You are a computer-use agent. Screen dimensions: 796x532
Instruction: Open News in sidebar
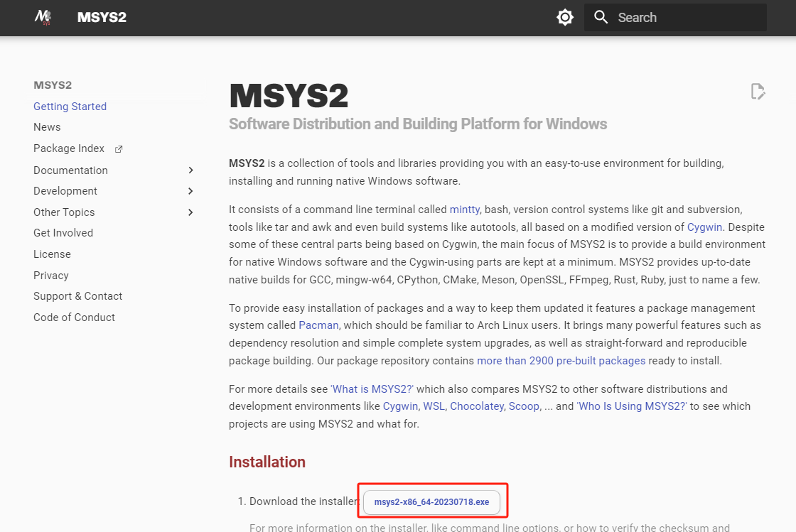click(x=47, y=127)
